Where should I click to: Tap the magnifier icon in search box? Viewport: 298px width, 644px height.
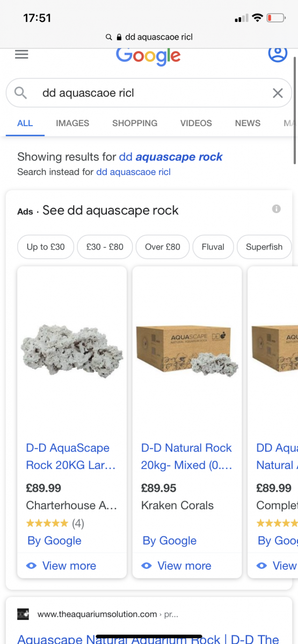coord(20,93)
